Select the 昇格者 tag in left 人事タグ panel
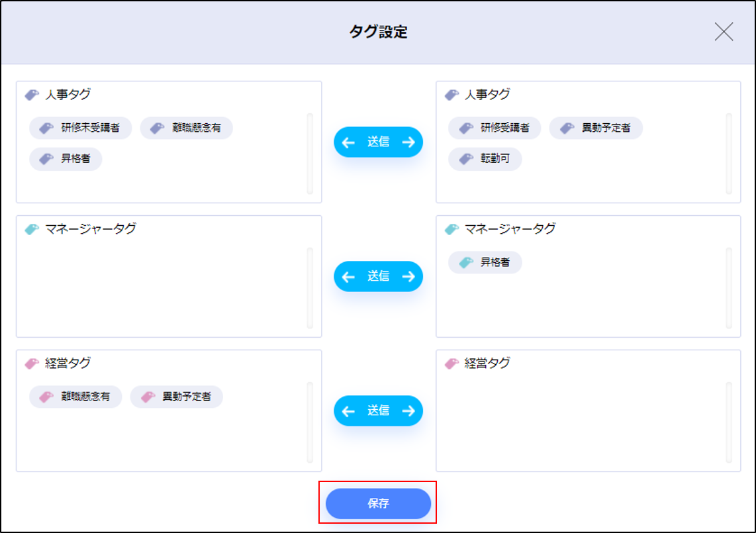The width and height of the screenshot is (756, 533). click(x=66, y=159)
